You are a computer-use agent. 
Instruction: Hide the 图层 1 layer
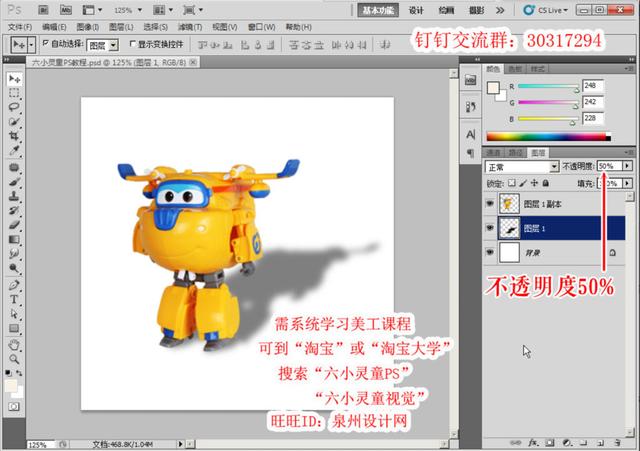coord(490,228)
